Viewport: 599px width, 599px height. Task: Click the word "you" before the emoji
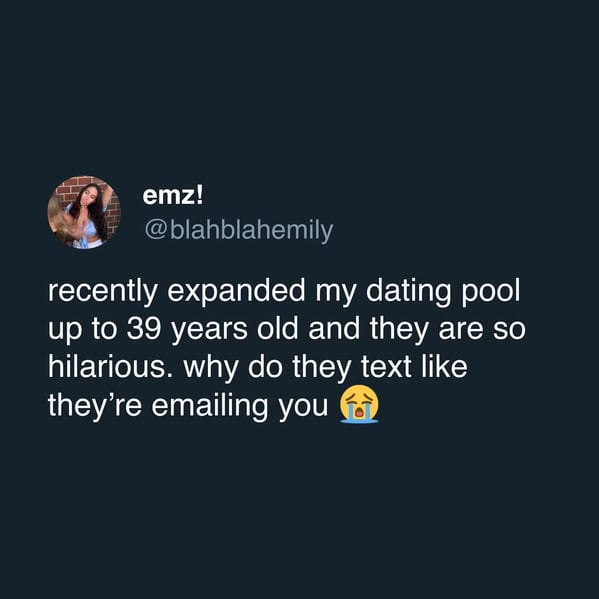point(303,407)
